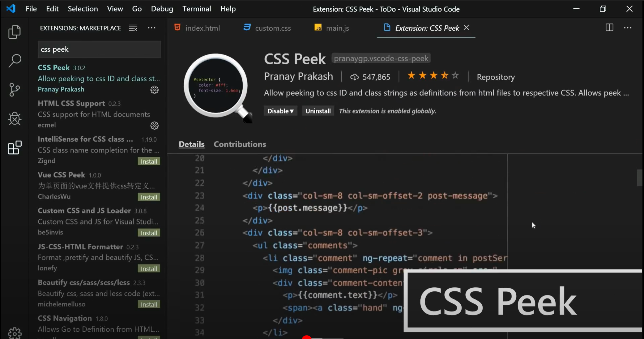Switch to the Contributions tab
The image size is (644, 339).
click(x=240, y=144)
